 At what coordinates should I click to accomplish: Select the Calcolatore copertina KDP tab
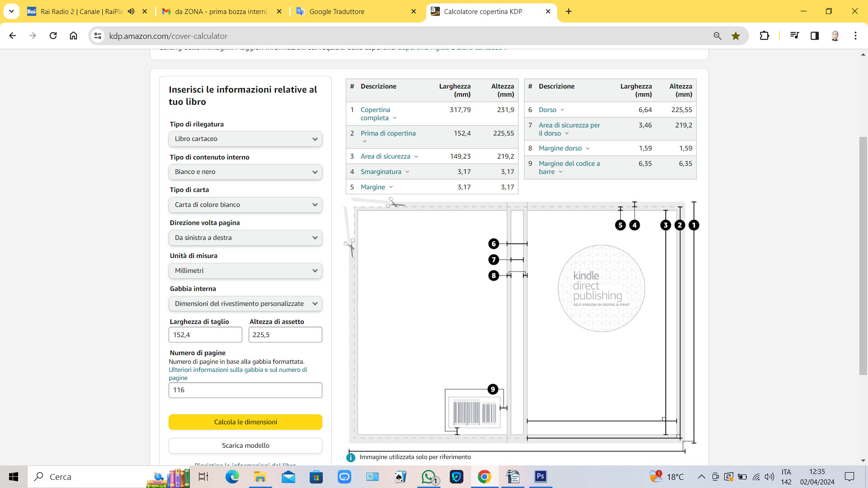484,11
